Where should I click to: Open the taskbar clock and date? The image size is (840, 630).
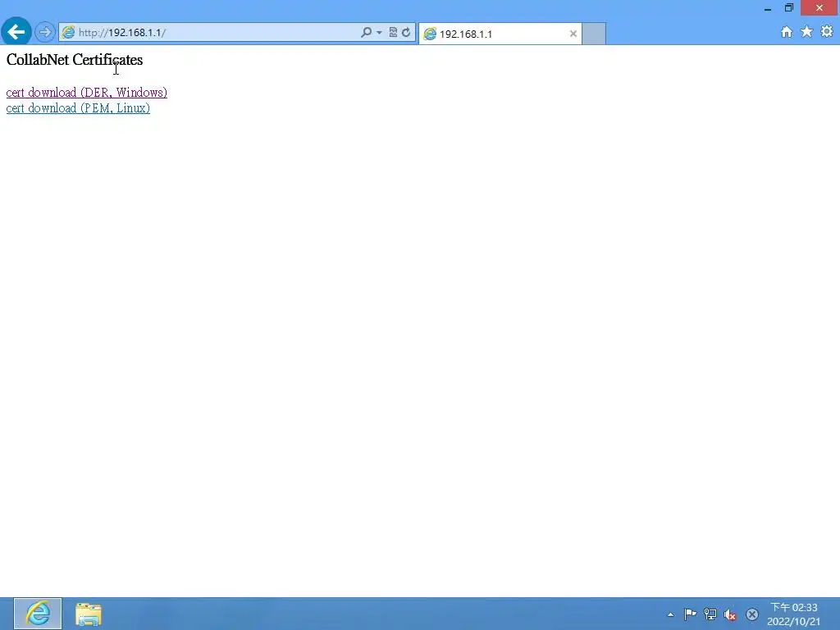coord(793,614)
